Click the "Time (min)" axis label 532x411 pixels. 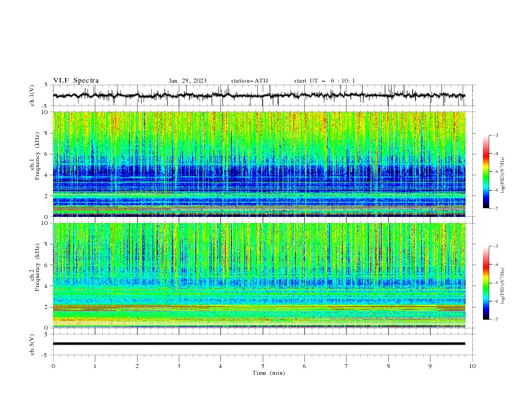[x=269, y=373]
